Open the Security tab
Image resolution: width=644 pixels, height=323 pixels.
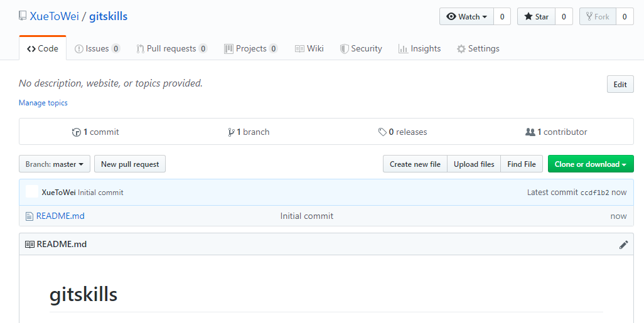pyautogui.click(x=361, y=48)
